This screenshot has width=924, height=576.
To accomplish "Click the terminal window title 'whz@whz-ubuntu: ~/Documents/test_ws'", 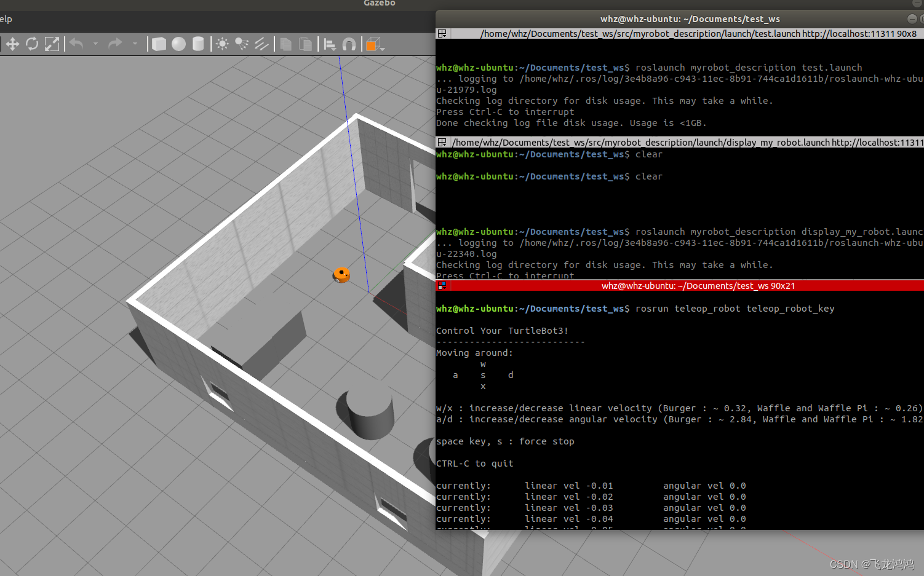I will 690,19.
